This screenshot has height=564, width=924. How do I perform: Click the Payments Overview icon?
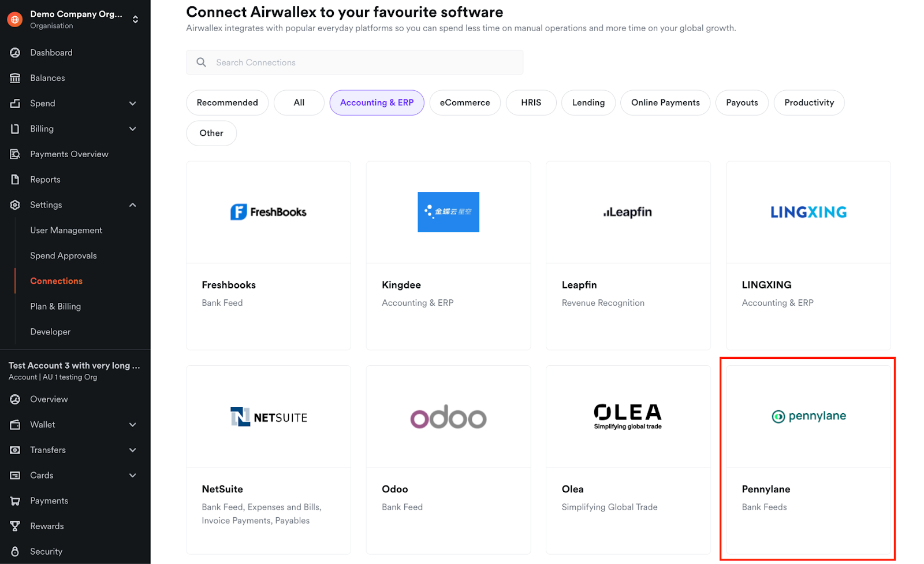coord(15,154)
